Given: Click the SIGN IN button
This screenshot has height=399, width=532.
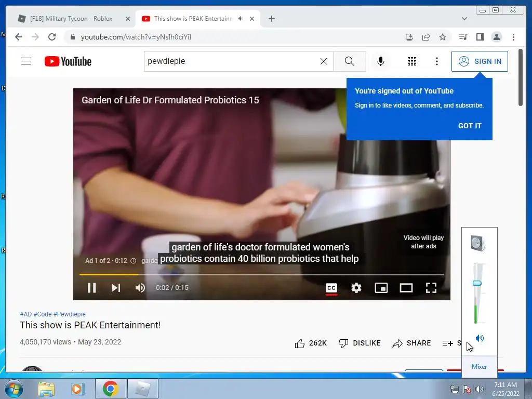Looking at the screenshot, I should pyautogui.click(x=480, y=61).
